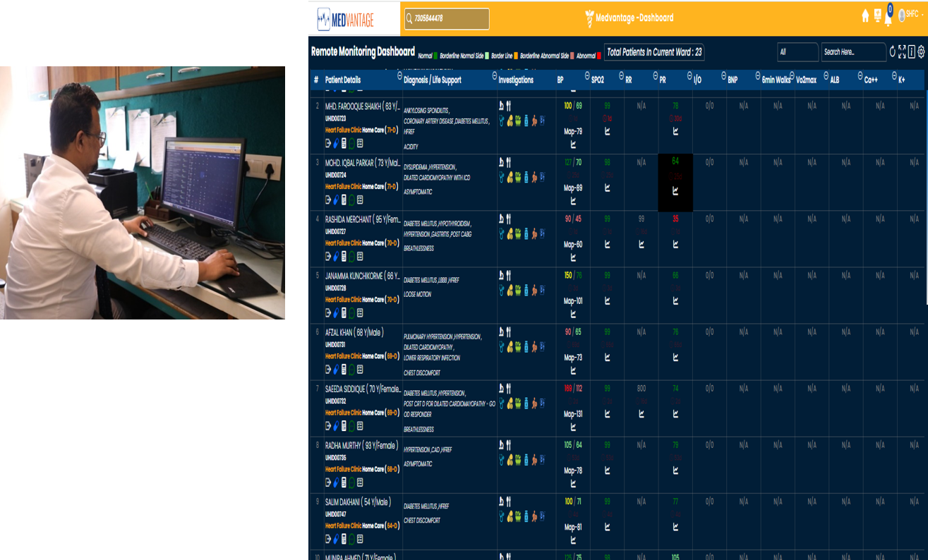Image resolution: width=928 pixels, height=560 pixels.
Task: Click the green Normal legend swatch
Action: 435,55
